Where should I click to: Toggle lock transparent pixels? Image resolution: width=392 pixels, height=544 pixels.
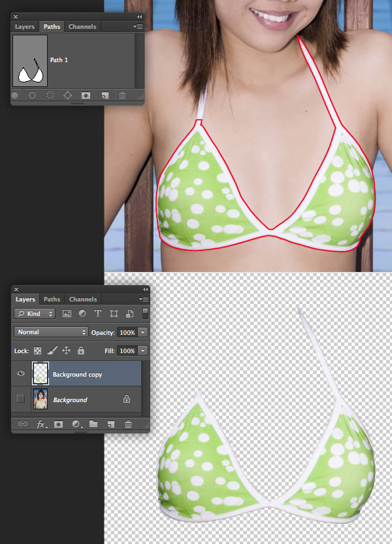pyautogui.click(x=37, y=351)
